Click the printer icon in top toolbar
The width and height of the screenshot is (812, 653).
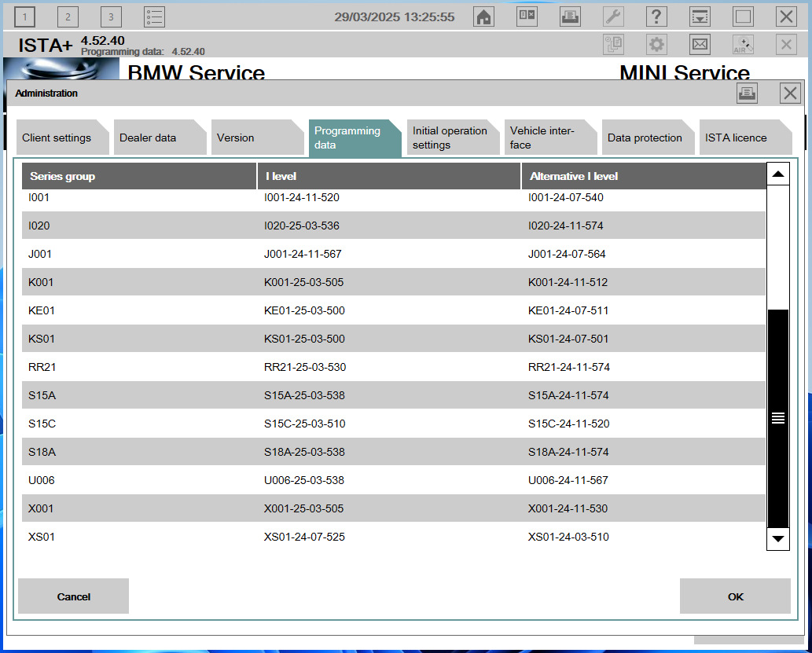click(x=570, y=16)
